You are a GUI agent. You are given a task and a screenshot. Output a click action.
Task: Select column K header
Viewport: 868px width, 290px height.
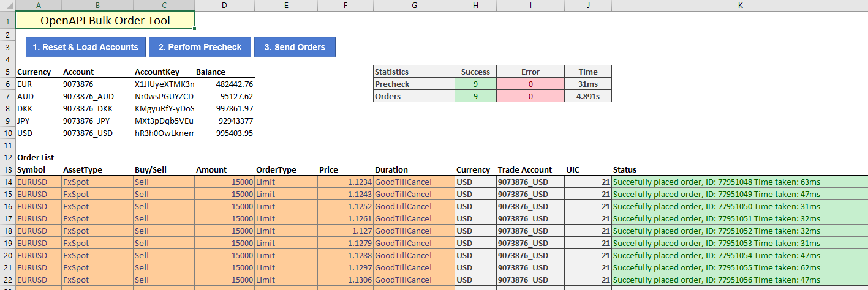(740, 6)
